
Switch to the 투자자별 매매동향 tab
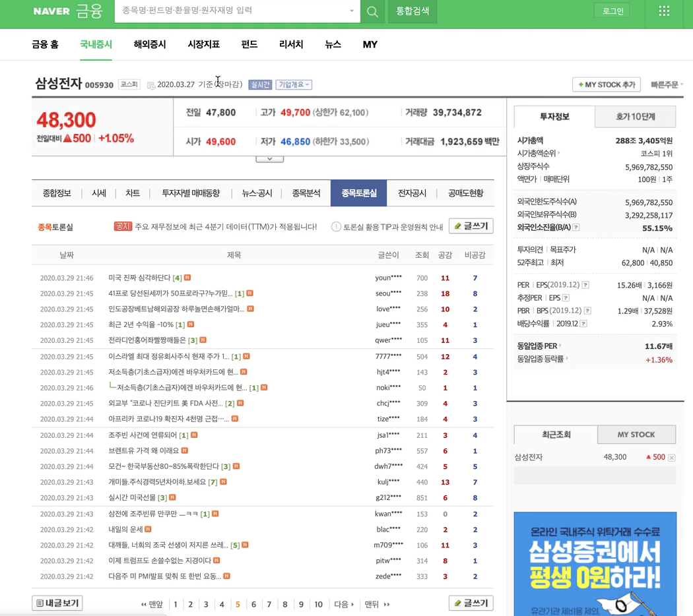click(x=191, y=193)
